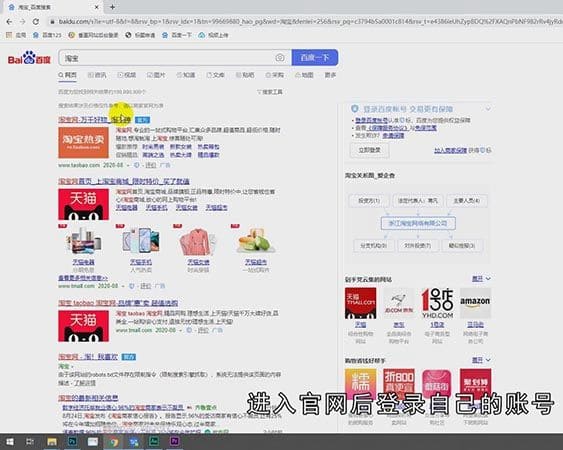Open the Tmall women's clothing product image
The image size is (563, 450).
coord(198,241)
